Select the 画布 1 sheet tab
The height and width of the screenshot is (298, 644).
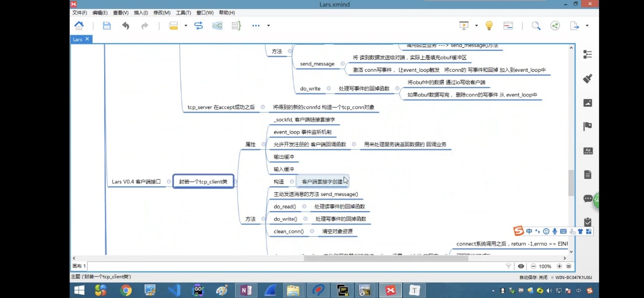(x=79, y=266)
